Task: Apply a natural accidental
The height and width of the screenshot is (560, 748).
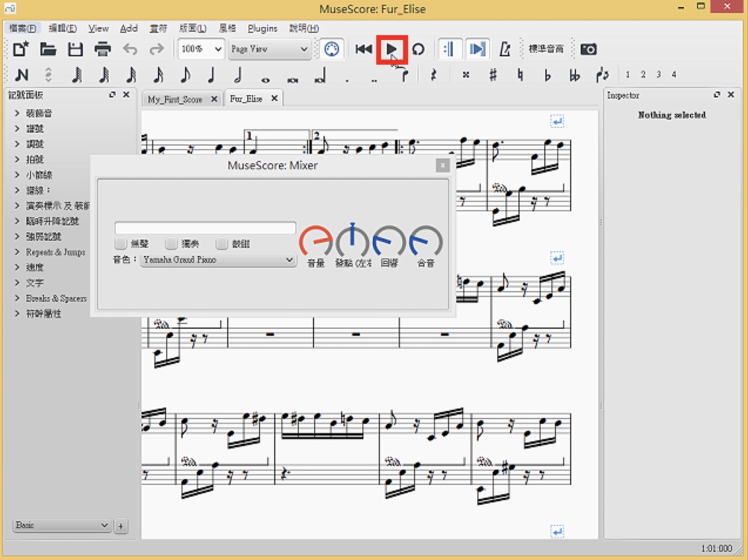Action: [x=520, y=75]
